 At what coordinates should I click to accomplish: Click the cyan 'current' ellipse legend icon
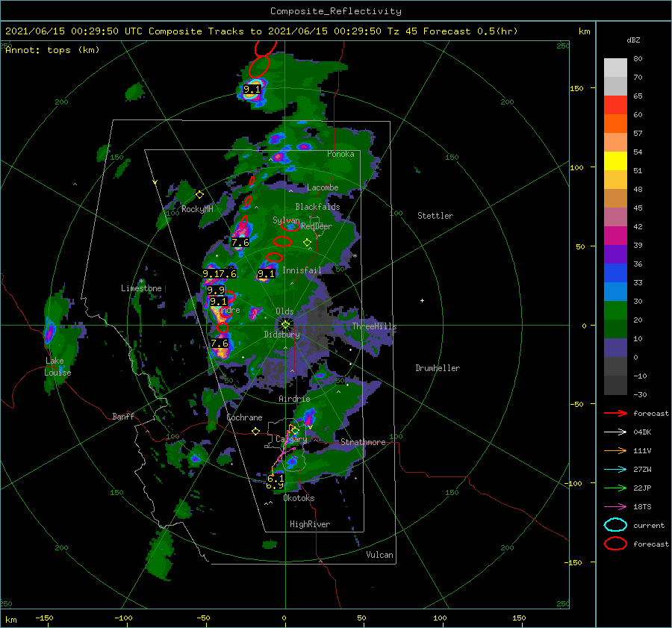click(x=615, y=525)
